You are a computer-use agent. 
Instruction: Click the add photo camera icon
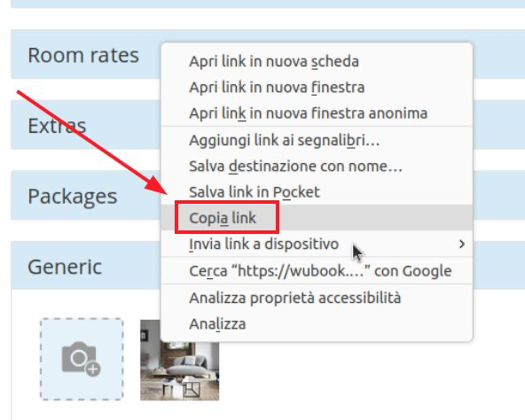click(x=82, y=359)
